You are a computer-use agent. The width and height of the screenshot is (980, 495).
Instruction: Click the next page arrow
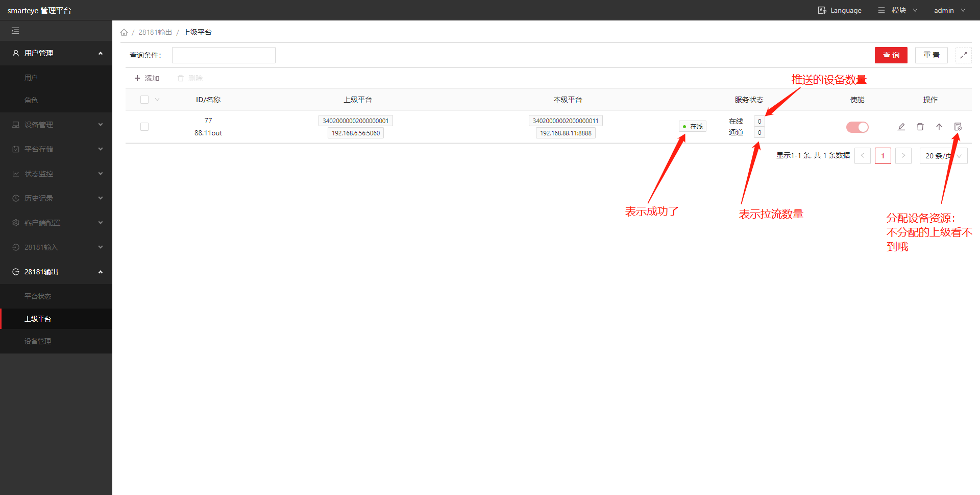903,156
